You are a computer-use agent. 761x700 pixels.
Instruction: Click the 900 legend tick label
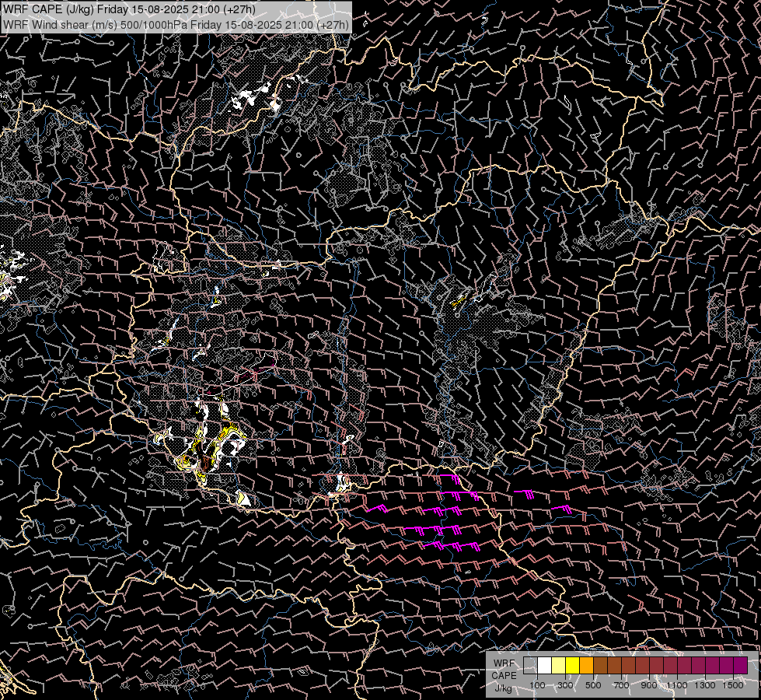click(x=649, y=685)
